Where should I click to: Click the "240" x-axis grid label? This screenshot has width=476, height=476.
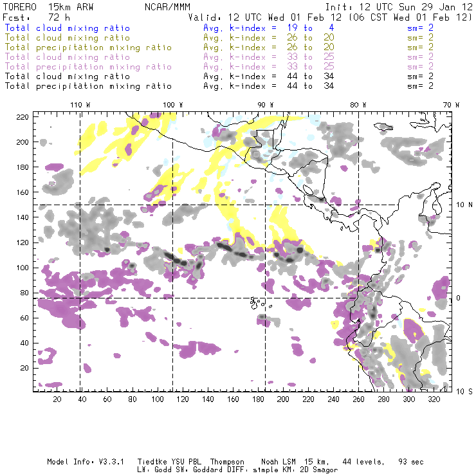coord(333,399)
